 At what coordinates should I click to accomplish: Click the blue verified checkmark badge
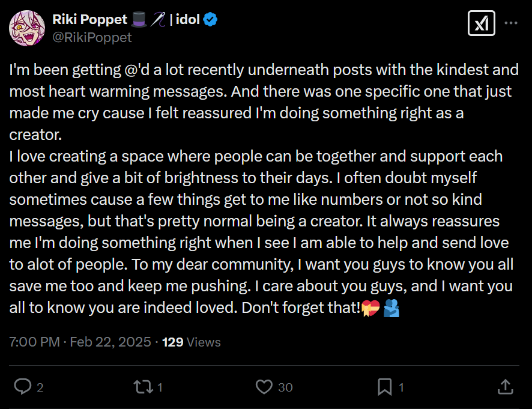[x=210, y=20]
